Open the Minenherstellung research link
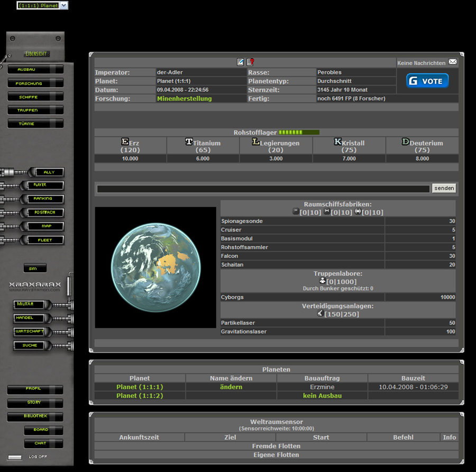476x472 pixels. pos(184,99)
